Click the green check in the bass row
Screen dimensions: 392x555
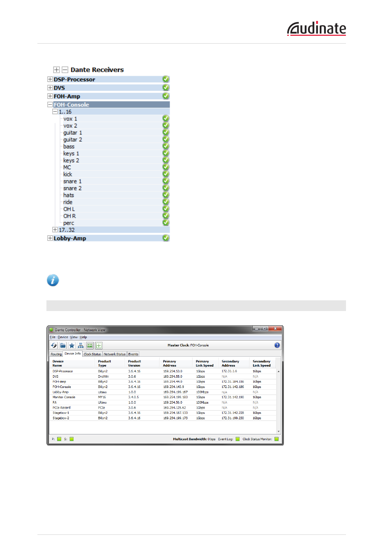[166, 146]
